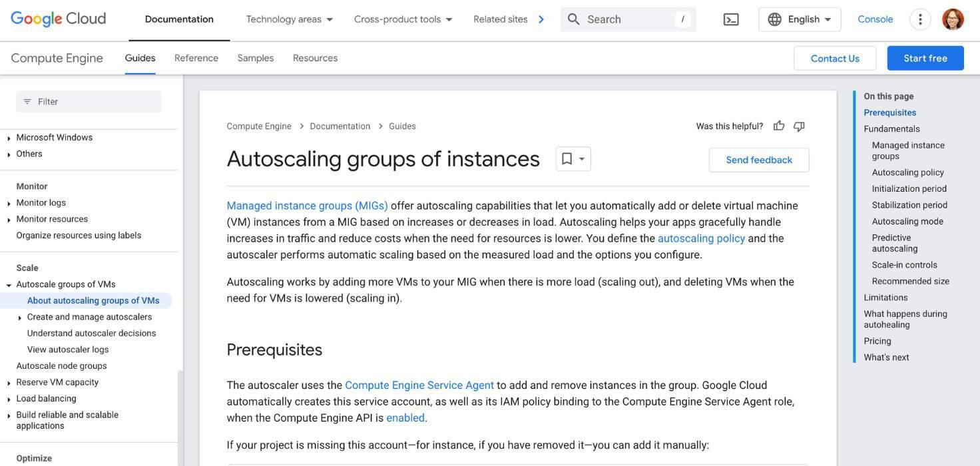Click the arrow next to Related sites

point(541,19)
